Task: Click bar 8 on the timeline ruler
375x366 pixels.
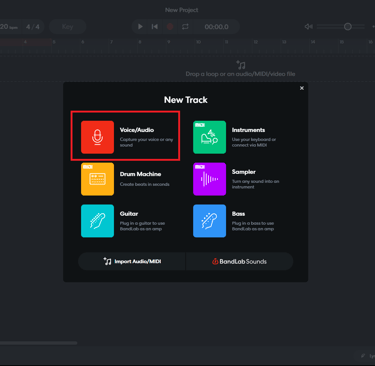Action: (140, 42)
